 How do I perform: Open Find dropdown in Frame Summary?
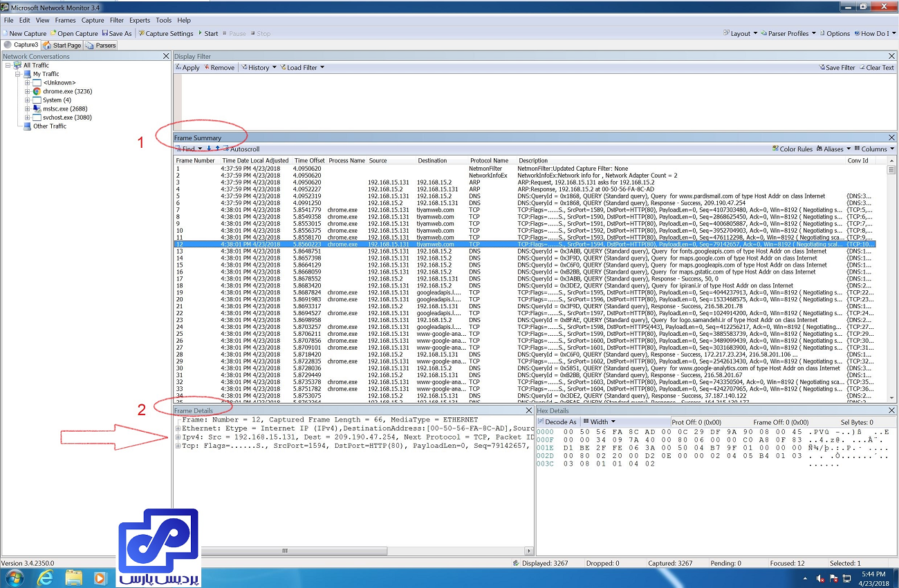(189, 149)
